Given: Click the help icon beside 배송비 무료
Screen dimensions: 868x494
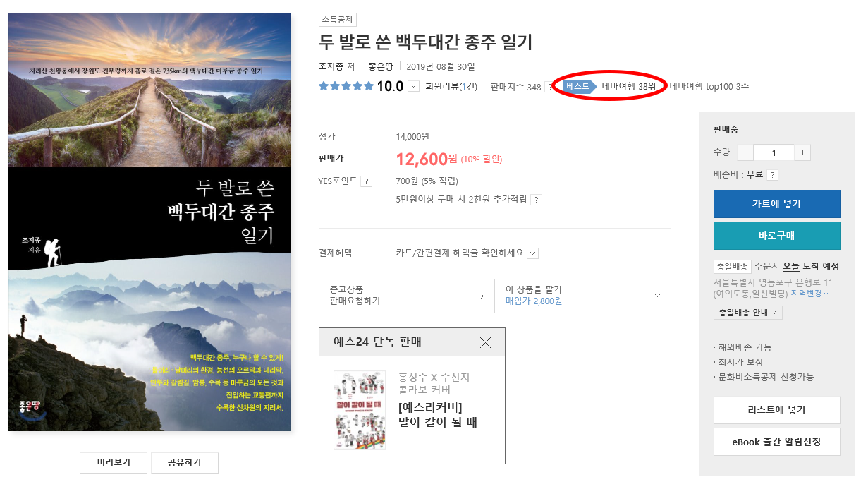Looking at the screenshot, I should tap(772, 175).
